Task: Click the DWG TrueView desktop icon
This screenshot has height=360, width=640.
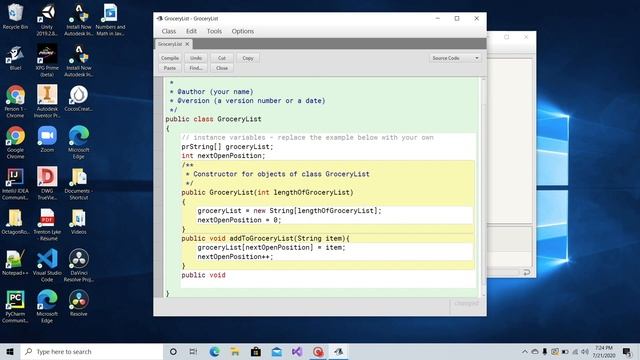Action: (47, 183)
